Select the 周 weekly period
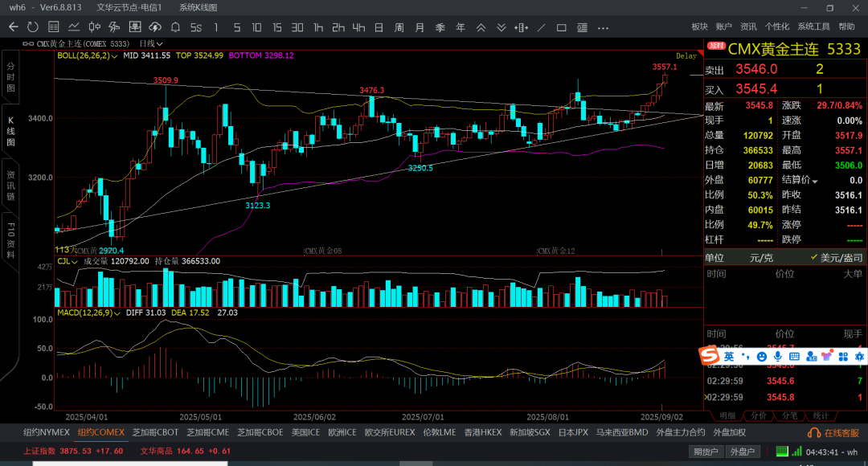This screenshot has width=868, height=466. pyautogui.click(x=399, y=27)
